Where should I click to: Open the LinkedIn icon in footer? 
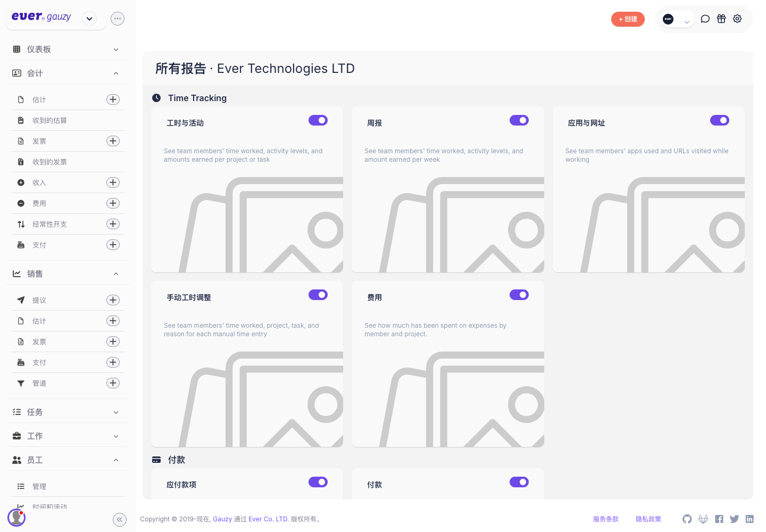point(750,519)
